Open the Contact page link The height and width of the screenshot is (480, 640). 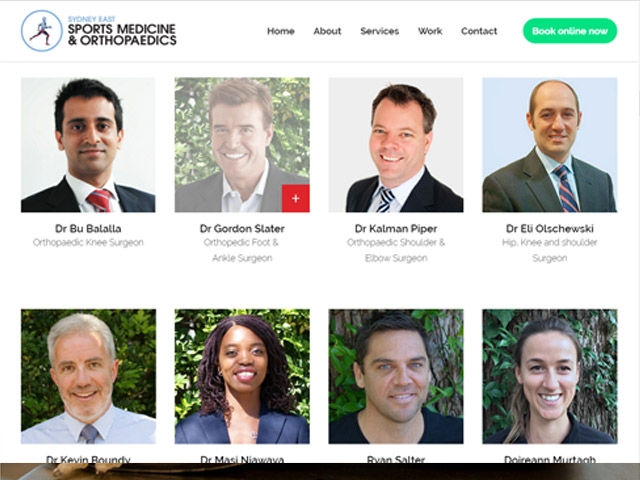pyautogui.click(x=479, y=31)
